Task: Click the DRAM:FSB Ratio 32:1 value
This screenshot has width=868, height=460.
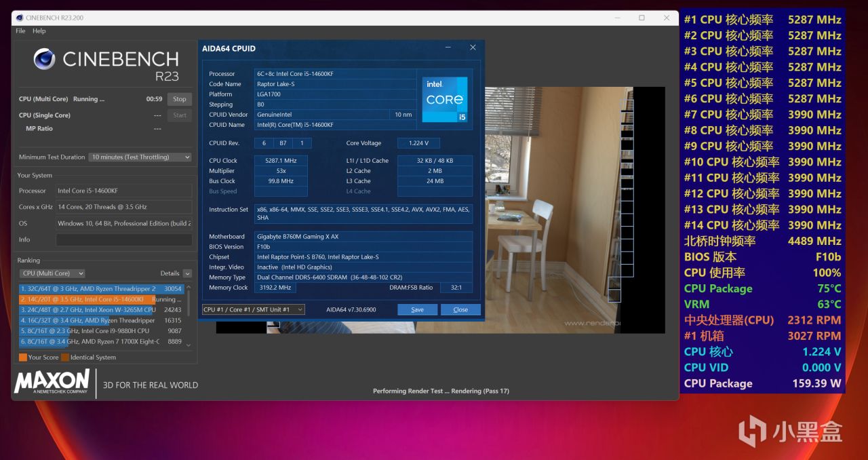Action: (456, 288)
